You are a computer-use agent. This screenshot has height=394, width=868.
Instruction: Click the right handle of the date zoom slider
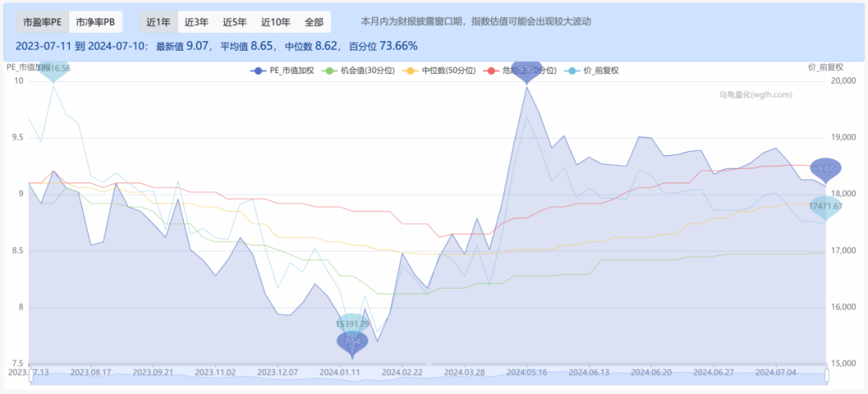pos(827,376)
